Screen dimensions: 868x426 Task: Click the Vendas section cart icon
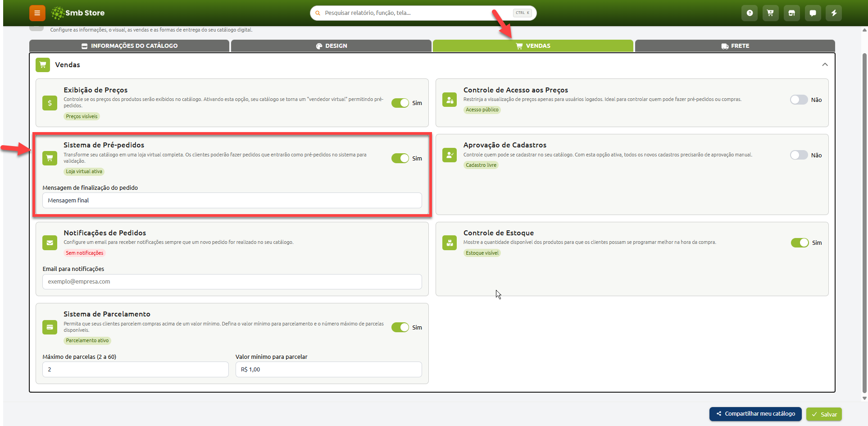(x=43, y=65)
